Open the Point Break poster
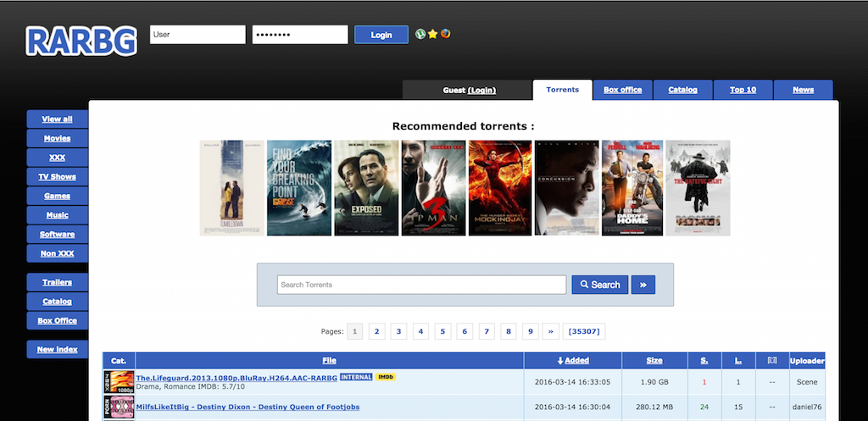 (299, 187)
